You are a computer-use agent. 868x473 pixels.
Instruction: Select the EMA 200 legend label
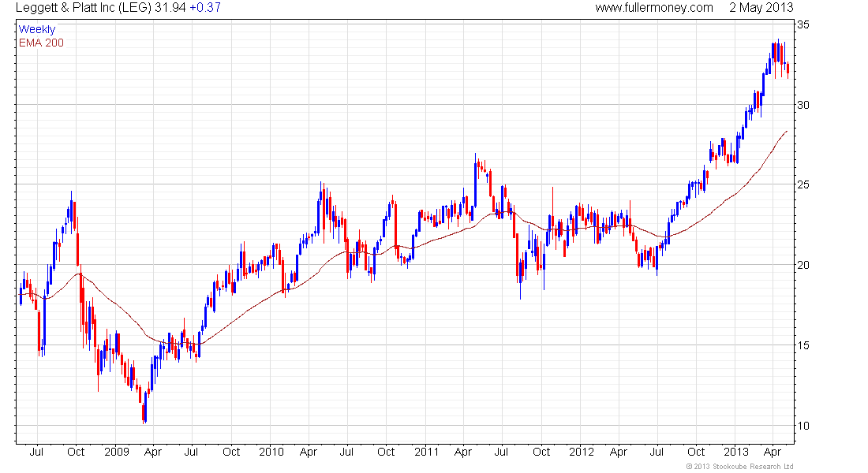coord(41,43)
